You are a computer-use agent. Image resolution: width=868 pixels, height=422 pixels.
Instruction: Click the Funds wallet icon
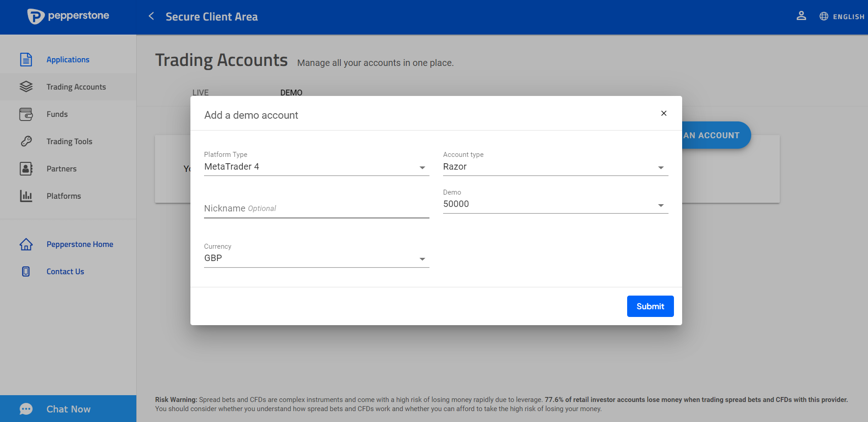[x=26, y=114]
